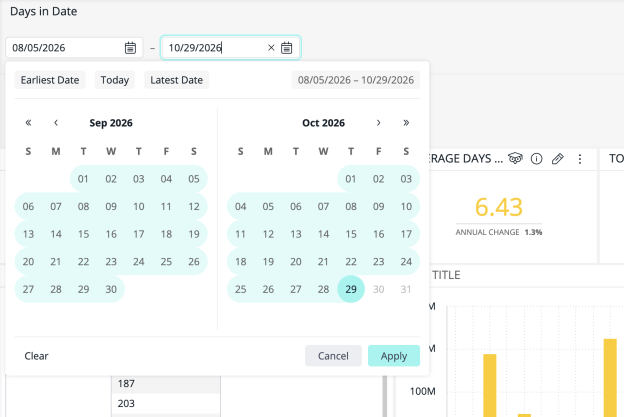Click table cell 187
Viewport: 624px width, 417px height.
pos(166,384)
